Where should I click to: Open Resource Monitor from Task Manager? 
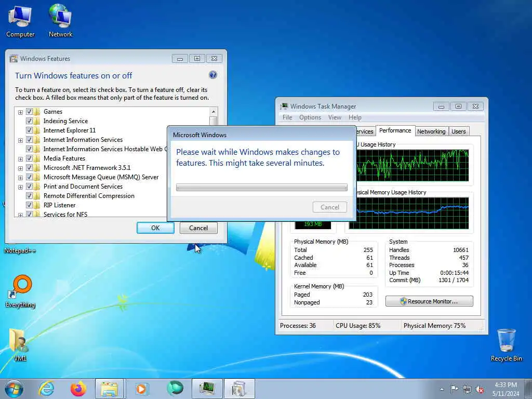tap(429, 301)
